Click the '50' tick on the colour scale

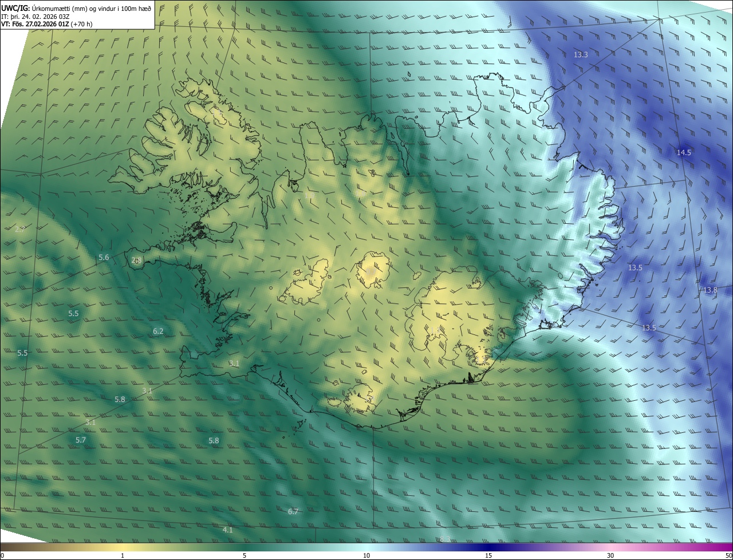(x=728, y=555)
